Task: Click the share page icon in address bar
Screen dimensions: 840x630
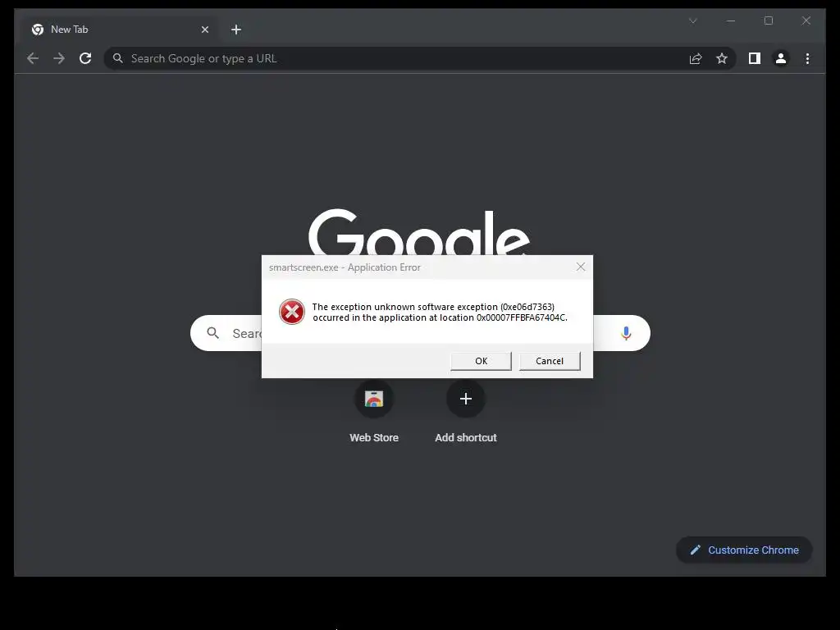Action: (x=696, y=58)
